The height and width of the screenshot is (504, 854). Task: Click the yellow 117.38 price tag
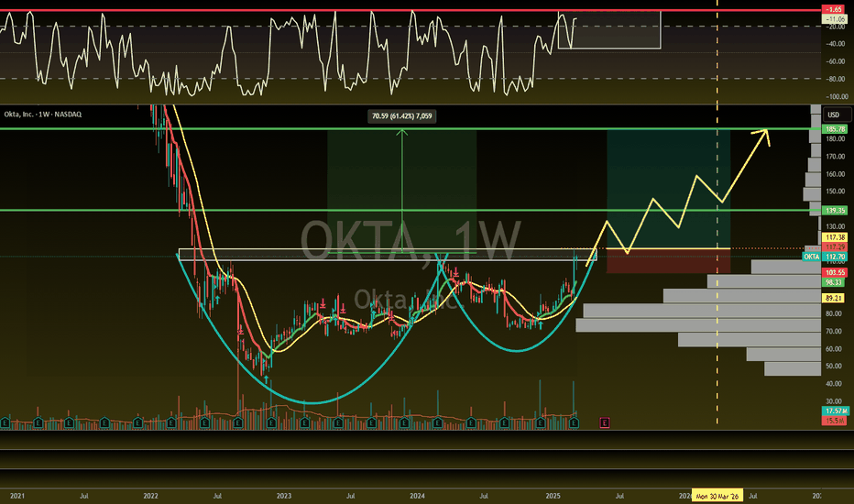(835, 237)
